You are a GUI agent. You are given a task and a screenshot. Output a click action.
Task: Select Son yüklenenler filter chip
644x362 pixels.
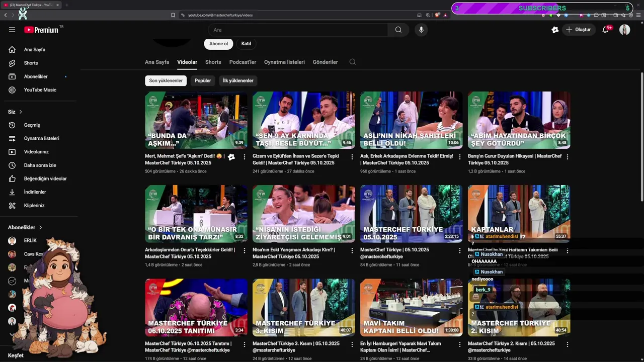tap(166, 80)
